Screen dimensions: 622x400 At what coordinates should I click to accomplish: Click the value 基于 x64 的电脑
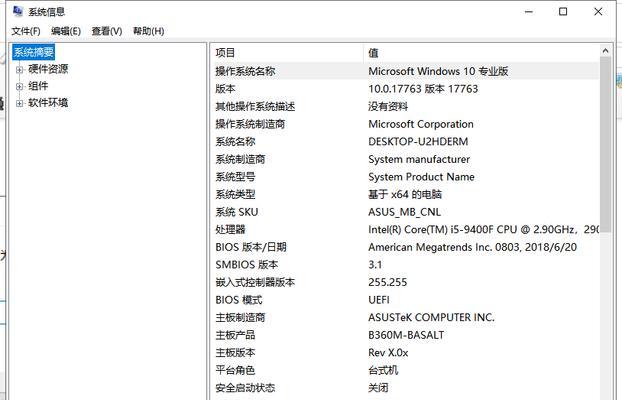[x=405, y=194]
